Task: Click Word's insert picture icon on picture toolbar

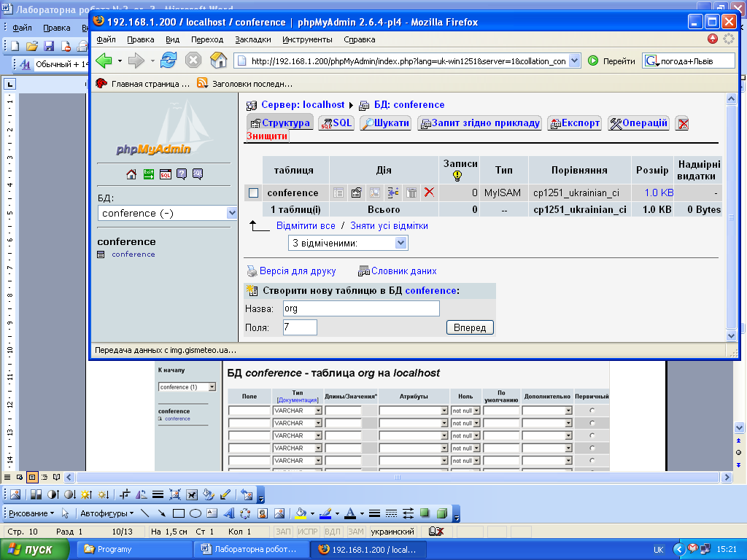Action: point(15,494)
